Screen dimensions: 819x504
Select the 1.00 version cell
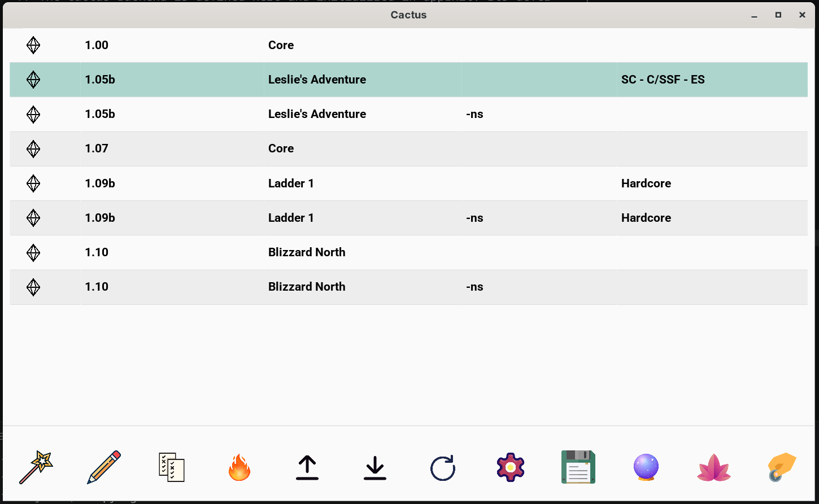(x=97, y=45)
